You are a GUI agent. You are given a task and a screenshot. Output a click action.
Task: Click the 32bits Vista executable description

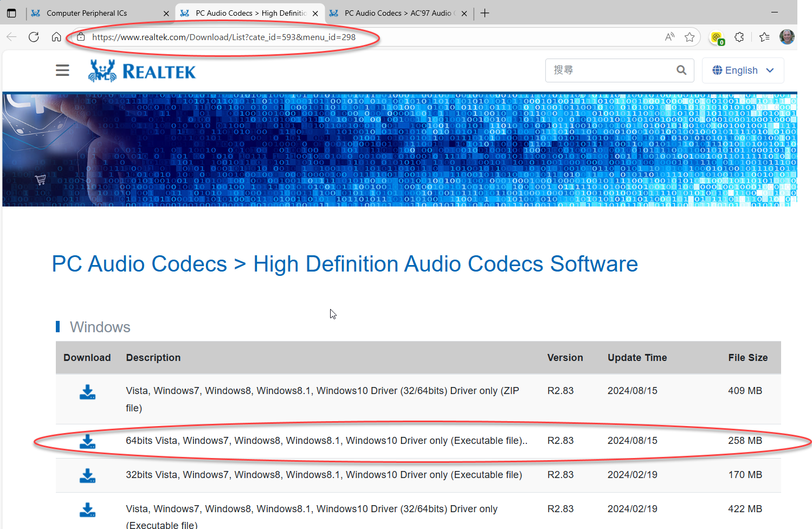coord(324,475)
